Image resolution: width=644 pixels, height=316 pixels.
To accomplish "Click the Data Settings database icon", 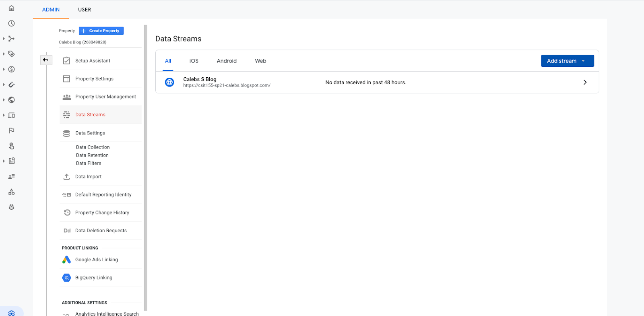I will (x=67, y=133).
